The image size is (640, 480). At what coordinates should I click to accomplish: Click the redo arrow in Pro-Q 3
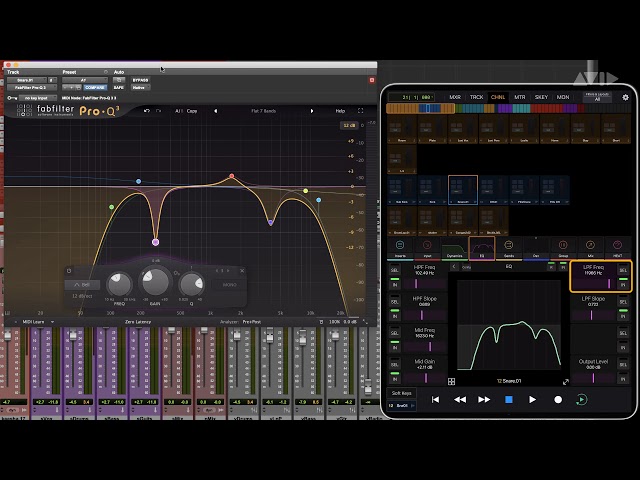coord(158,111)
